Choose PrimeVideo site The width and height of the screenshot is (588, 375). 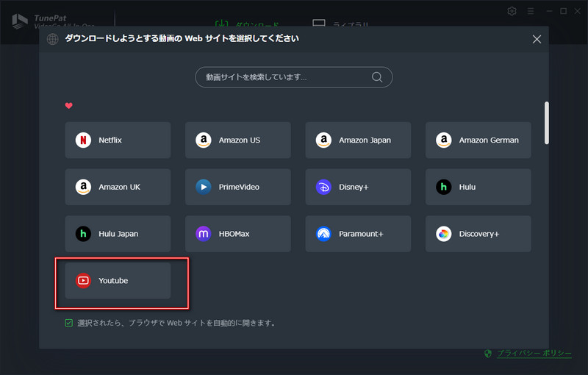pyautogui.click(x=237, y=187)
